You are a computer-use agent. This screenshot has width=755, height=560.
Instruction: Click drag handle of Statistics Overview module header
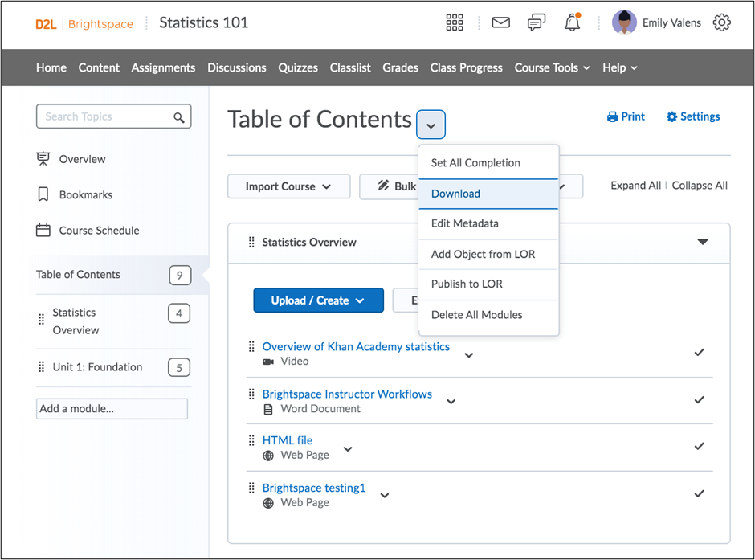(251, 242)
